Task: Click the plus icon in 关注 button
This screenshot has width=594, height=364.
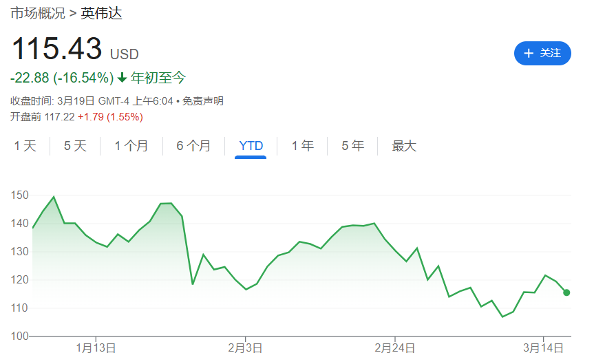Action: (529, 54)
